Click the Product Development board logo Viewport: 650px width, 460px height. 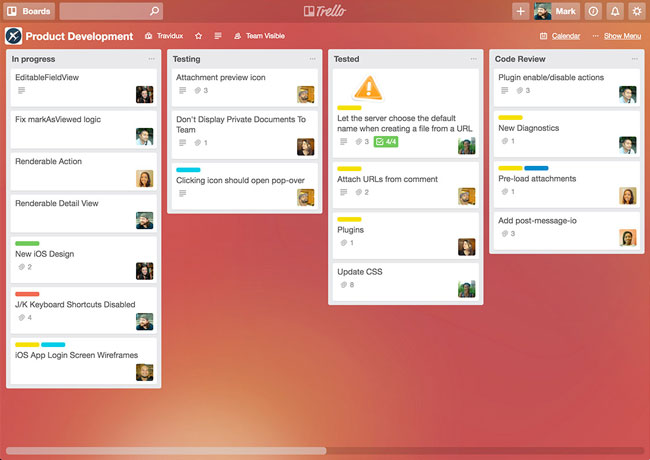pyautogui.click(x=13, y=36)
